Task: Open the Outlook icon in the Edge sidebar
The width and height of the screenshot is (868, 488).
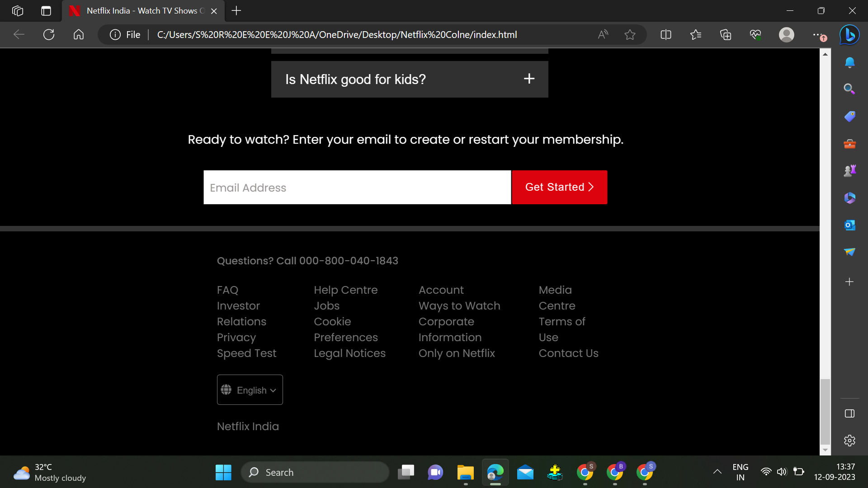Action: (x=849, y=225)
